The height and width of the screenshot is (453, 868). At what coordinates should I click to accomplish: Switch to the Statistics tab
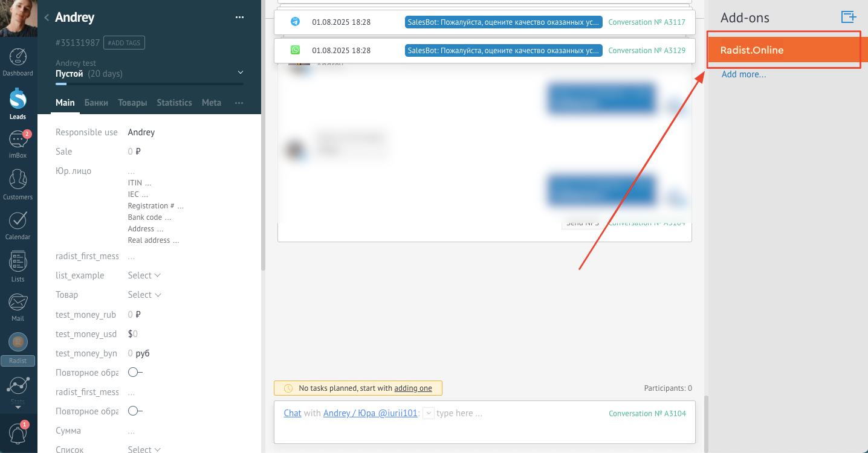174,103
